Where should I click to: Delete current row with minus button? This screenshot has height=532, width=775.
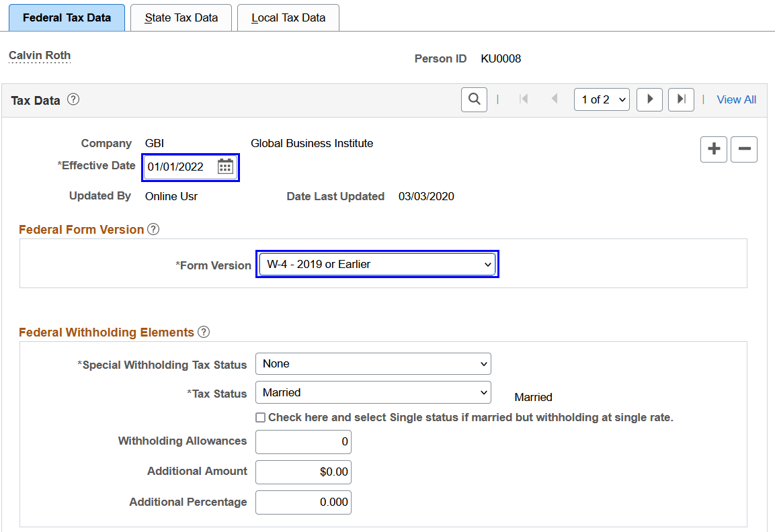(744, 149)
